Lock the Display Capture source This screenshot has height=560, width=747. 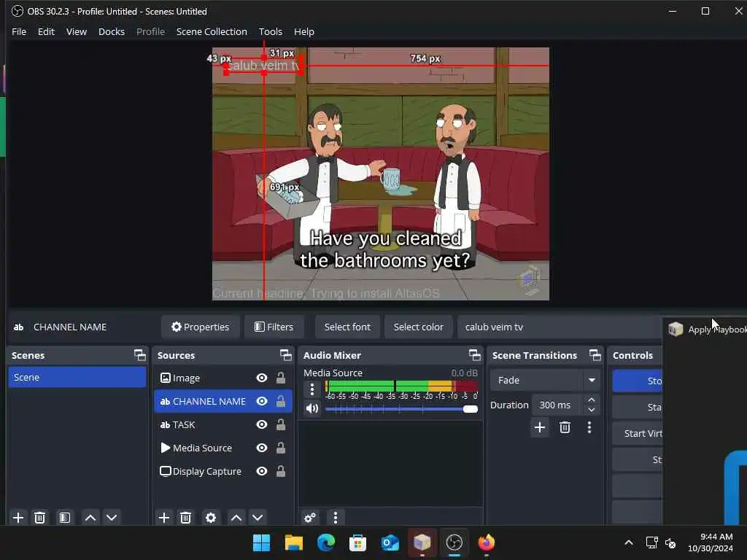(x=281, y=472)
